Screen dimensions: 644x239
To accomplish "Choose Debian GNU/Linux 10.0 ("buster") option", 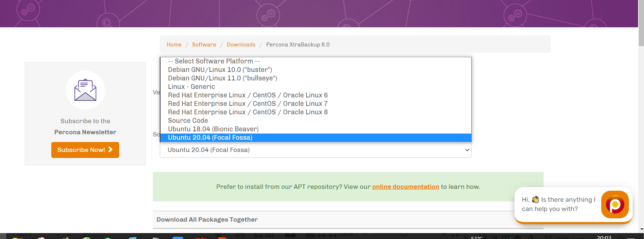I will (316, 70).
